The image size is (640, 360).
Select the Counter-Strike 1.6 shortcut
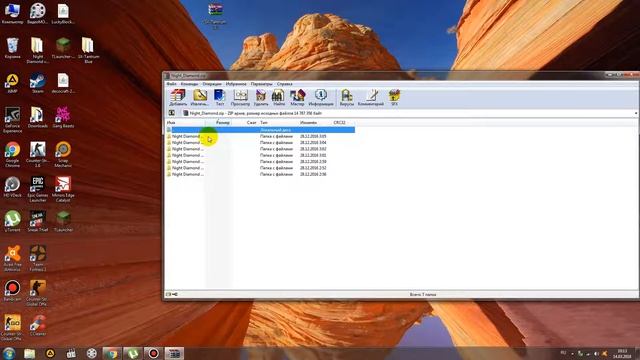point(38,155)
